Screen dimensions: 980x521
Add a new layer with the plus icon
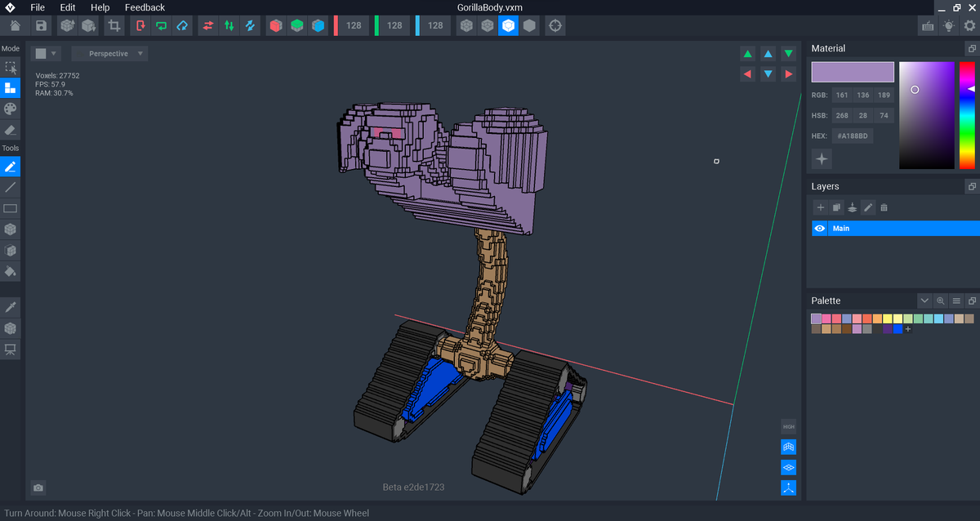click(x=821, y=208)
